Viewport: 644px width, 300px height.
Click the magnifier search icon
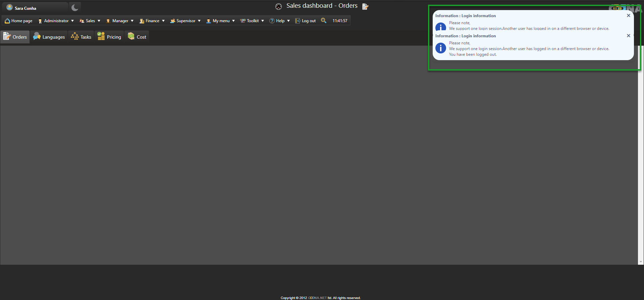tap(323, 20)
